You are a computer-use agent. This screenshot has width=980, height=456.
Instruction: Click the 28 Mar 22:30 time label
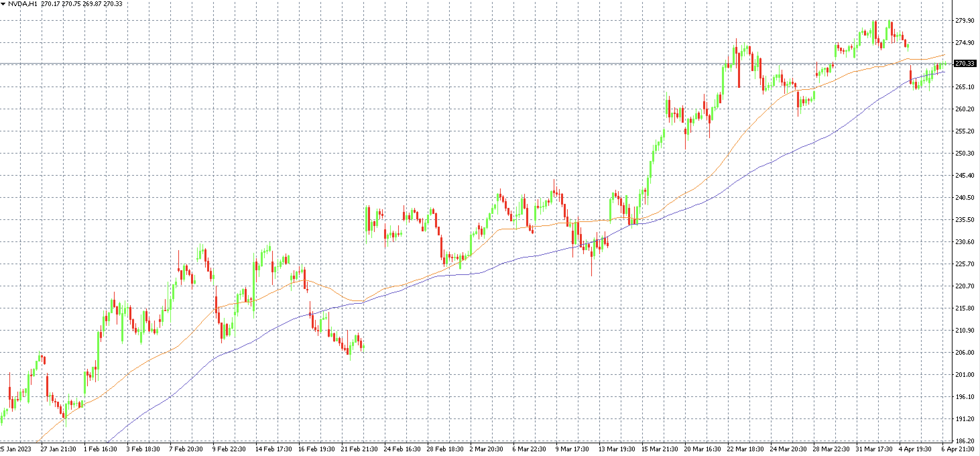[x=831, y=449]
